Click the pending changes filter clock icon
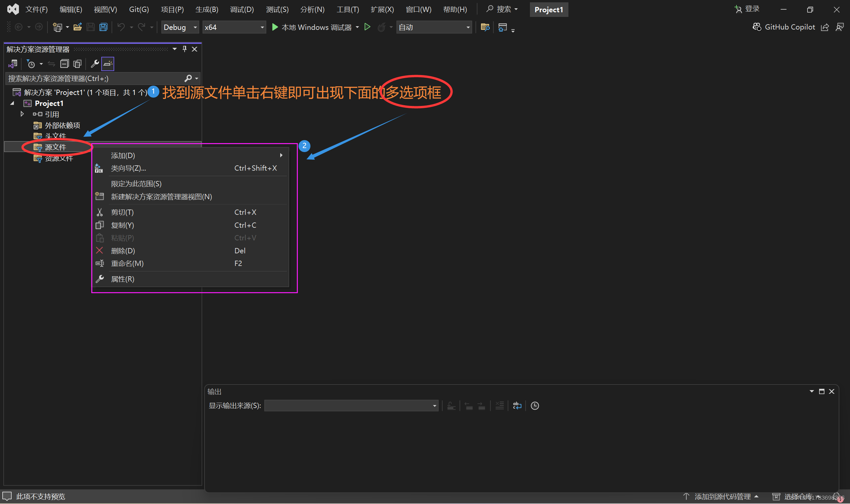 tap(31, 63)
